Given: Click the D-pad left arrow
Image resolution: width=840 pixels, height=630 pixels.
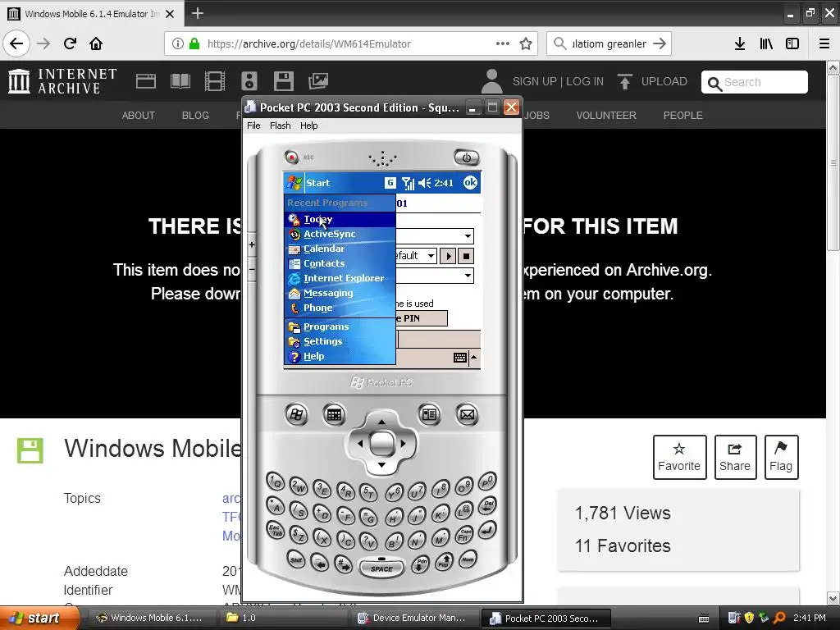Looking at the screenshot, I should pyautogui.click(x=360, y=443).
